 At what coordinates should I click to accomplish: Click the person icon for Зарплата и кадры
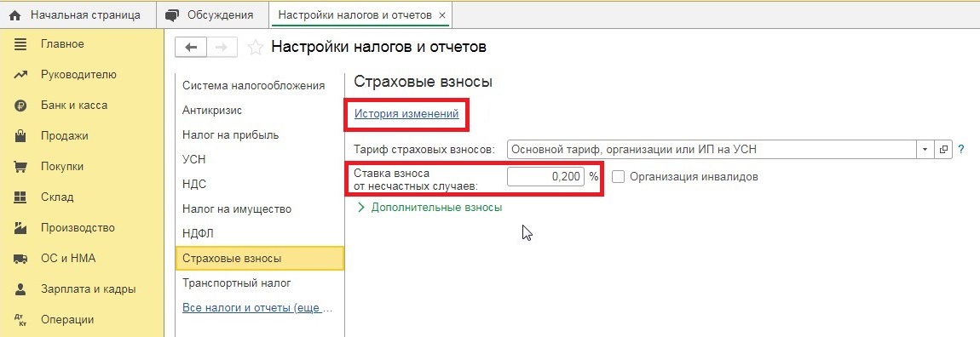[20, 289]
